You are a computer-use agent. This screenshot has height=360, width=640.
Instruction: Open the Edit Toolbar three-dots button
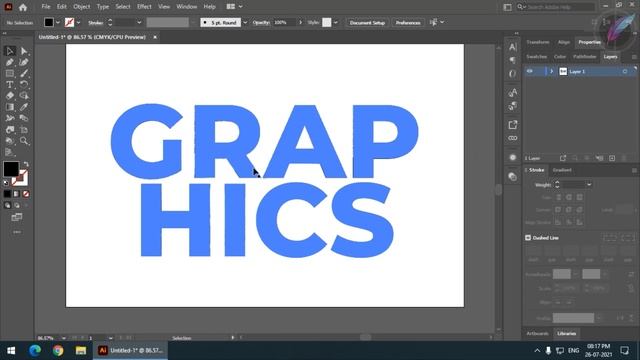coord(17,232)
